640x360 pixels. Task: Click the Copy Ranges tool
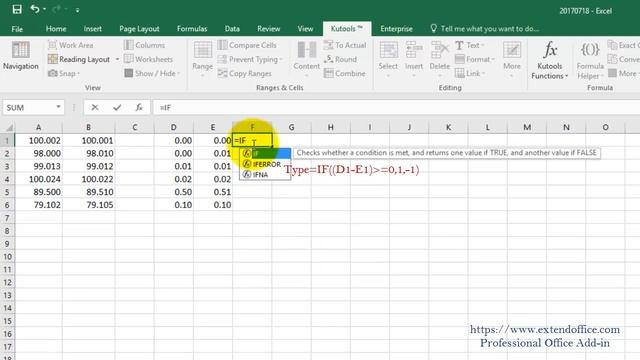[245, 73]
